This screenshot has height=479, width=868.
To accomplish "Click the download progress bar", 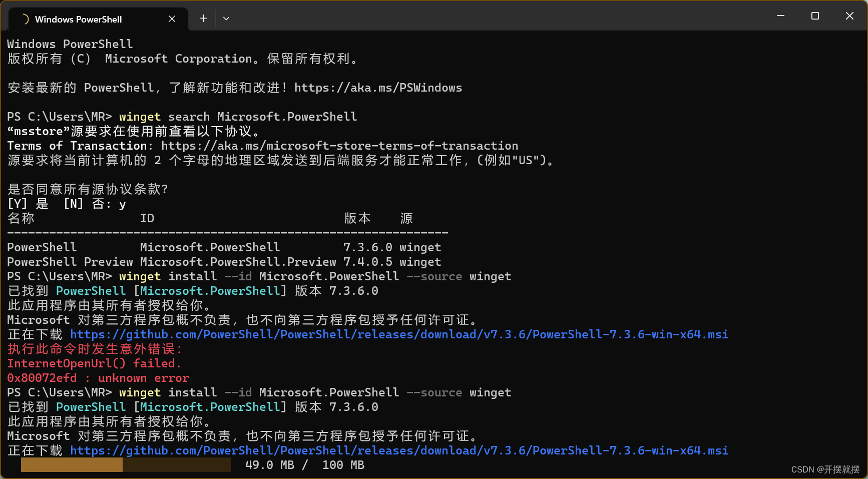I will pyautogui.click(x=126, y=465).
